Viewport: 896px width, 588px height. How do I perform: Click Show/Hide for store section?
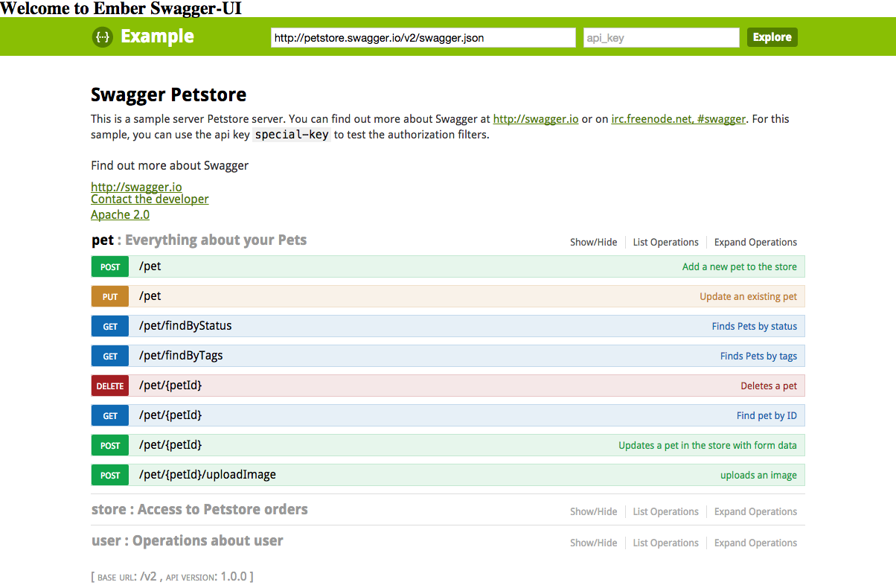click(x=593, y=511)
